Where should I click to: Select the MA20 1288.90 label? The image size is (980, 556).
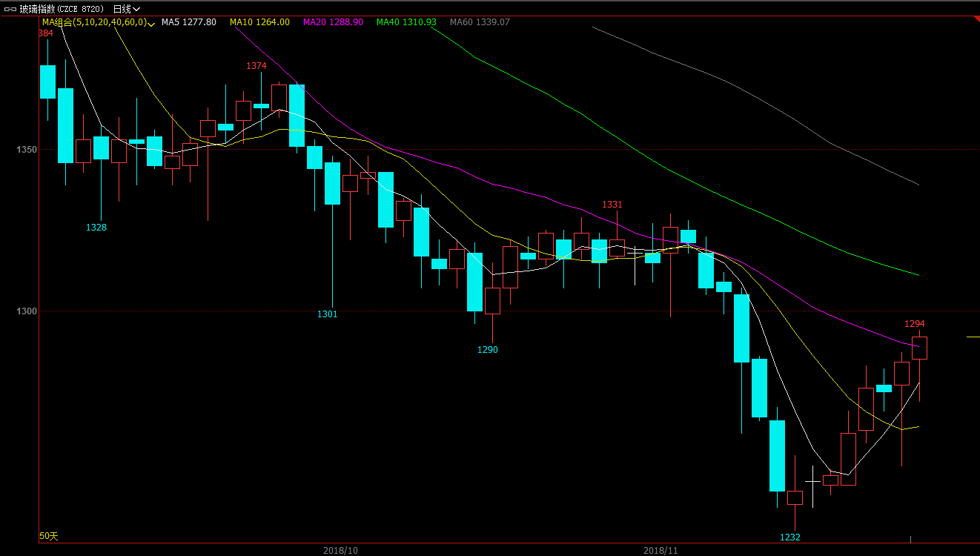[333, 22]
